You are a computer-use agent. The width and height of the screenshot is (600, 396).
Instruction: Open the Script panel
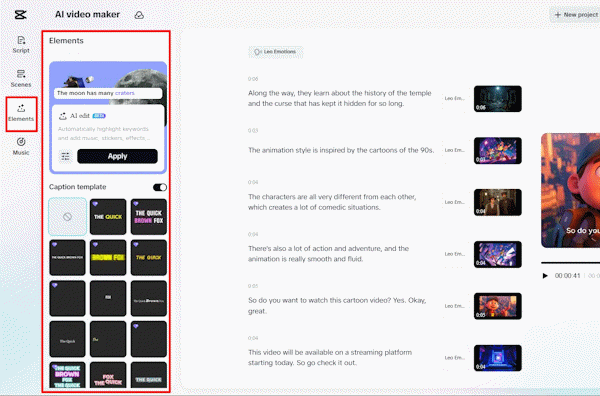(21, 45)
